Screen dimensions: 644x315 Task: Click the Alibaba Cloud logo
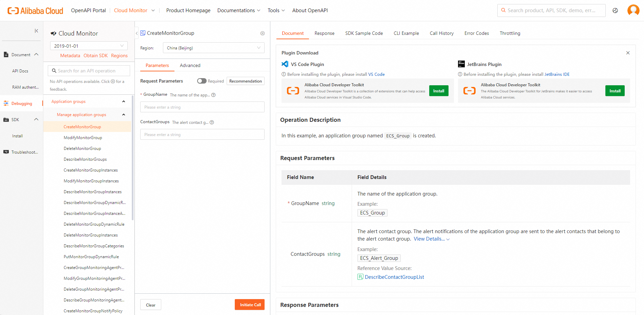[x=35, y=10]
